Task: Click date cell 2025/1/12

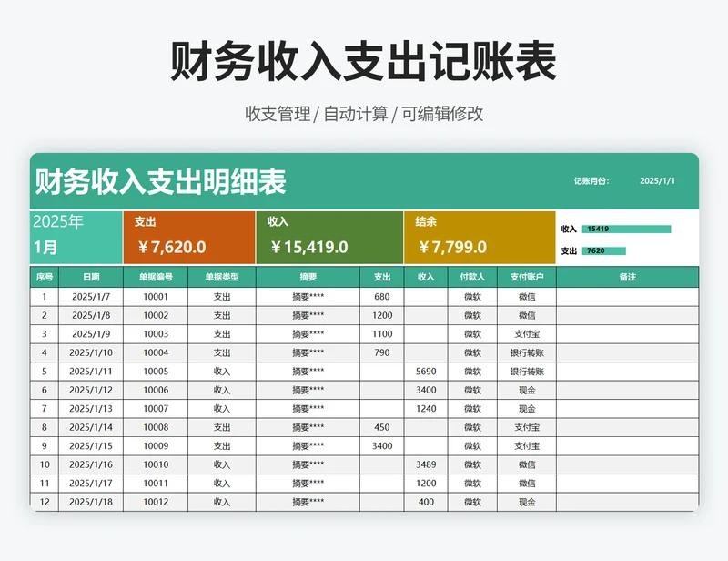Action: [91, 390]
